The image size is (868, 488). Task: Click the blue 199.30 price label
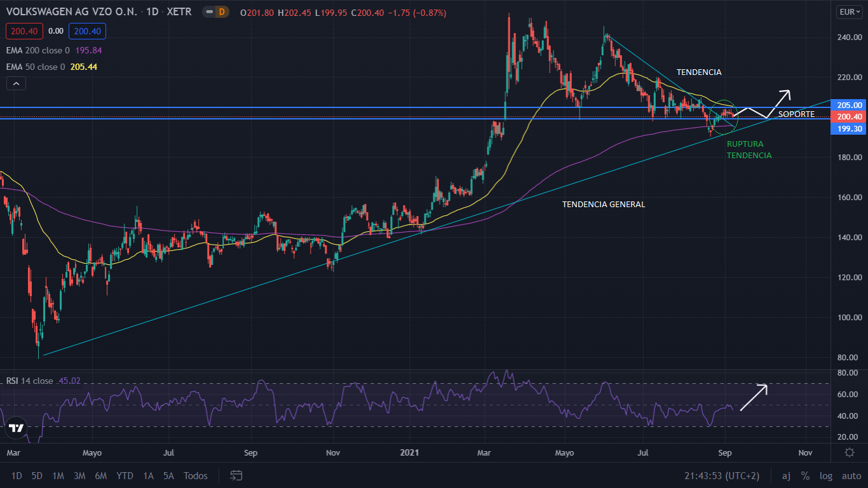point(850,128)
